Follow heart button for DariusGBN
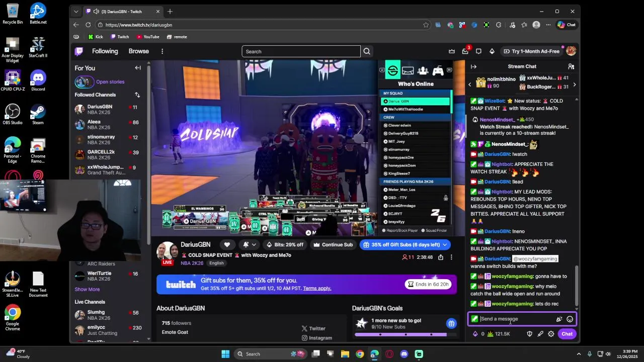This screenshot has height=362, width=644. coord(227,244)
